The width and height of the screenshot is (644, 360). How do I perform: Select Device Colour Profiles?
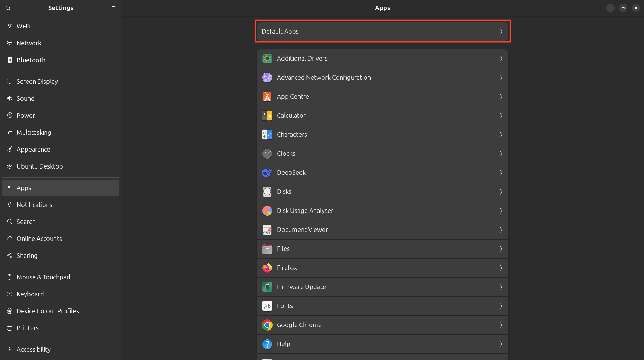point(61,311)
